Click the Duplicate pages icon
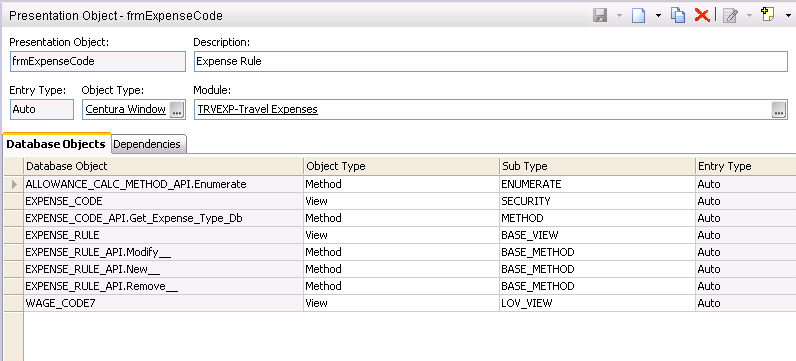This screenshot has width=796, height=361. pos(678,16)
